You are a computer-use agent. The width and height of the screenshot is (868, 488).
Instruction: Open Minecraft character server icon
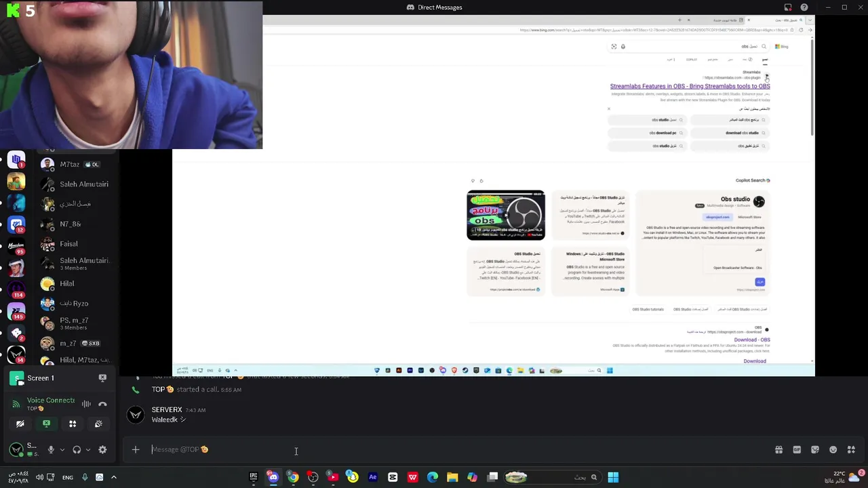point(16,181)
